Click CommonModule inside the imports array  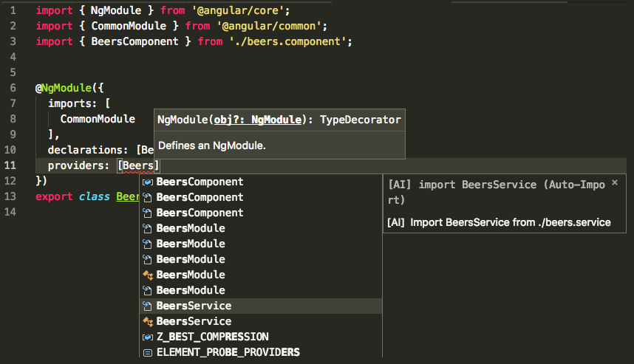coord(98,119)
